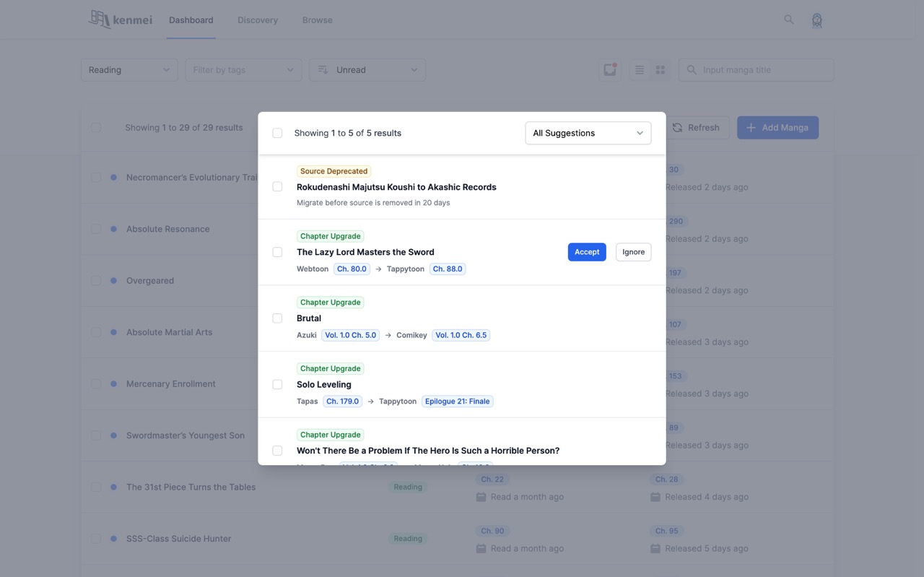Click the plus icon on Add Manga
The image size is (924, 577).
(x=751, y=128)
